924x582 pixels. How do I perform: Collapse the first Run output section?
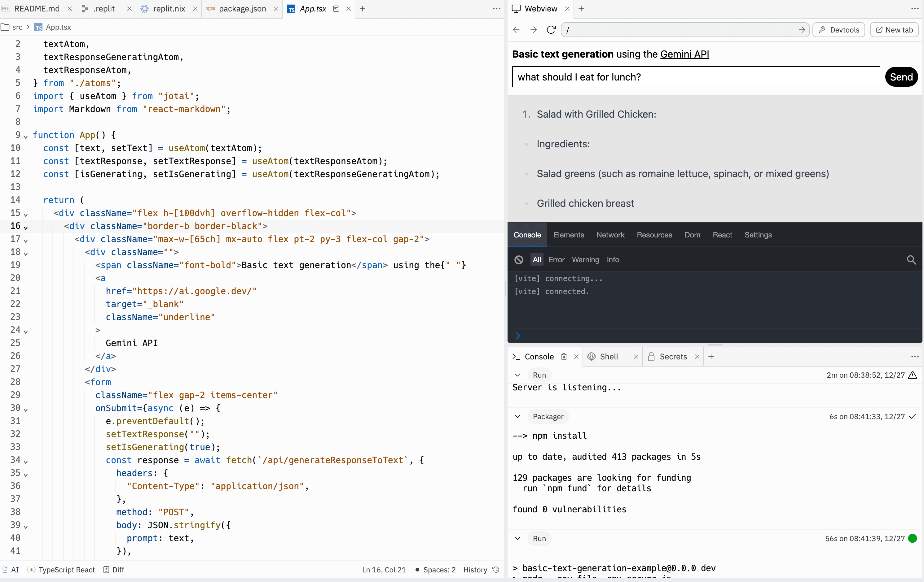[517, 375]
